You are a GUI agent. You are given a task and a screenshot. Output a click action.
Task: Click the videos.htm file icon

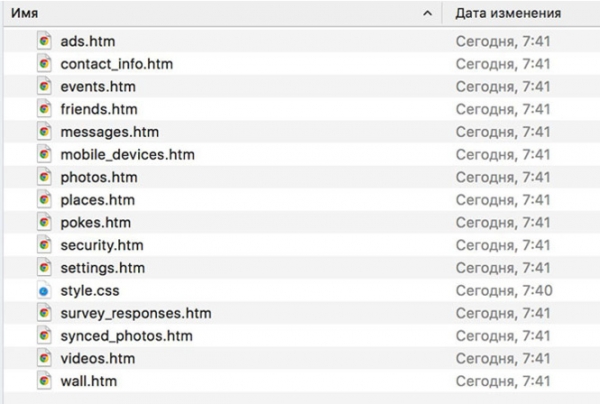click(44, 358)
